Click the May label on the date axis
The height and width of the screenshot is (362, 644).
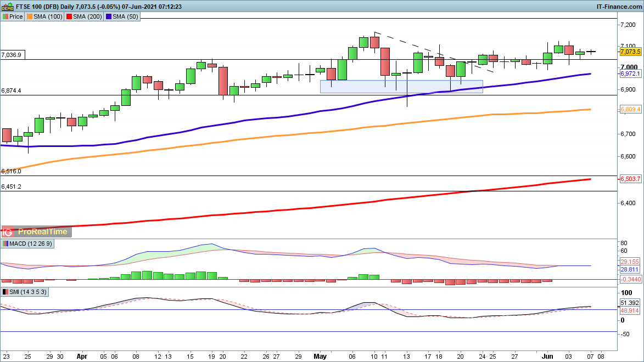[320, 356]
